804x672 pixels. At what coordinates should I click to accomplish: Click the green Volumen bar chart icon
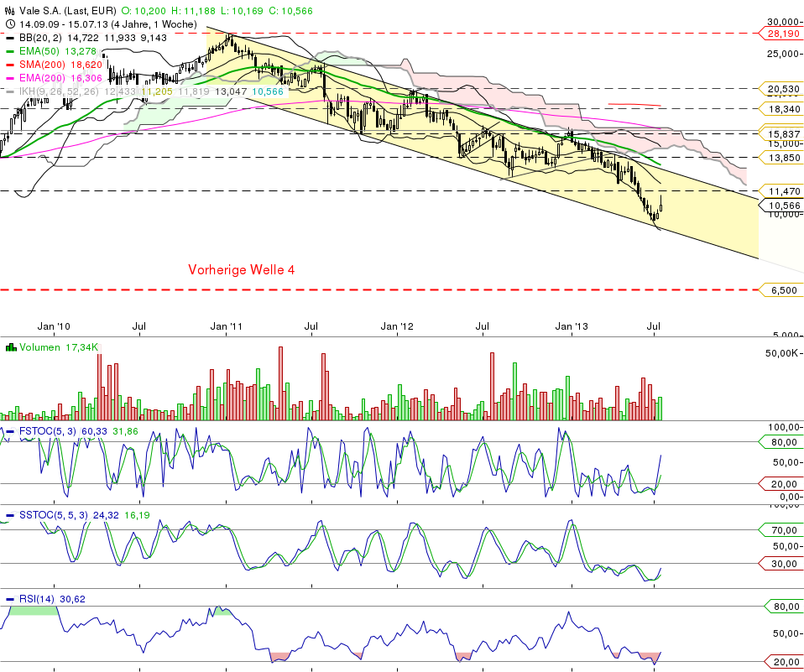point(11,347)
